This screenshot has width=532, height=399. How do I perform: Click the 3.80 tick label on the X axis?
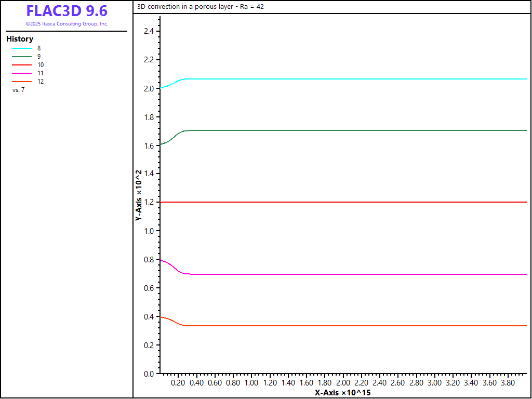[x=508, y=383]
